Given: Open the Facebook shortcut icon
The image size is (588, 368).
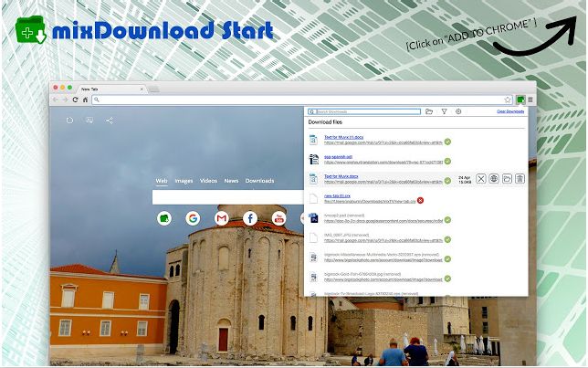Looking at the screenshot, I should [250, 218].
